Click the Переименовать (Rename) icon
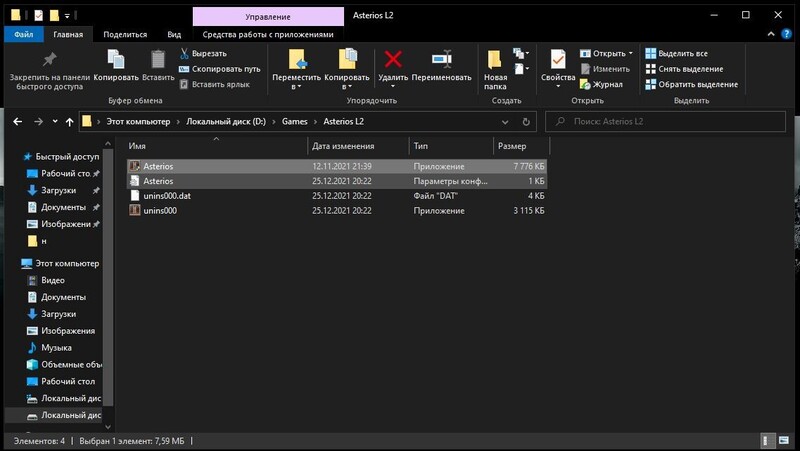This screenshot has width=800, height=451. [441, 59]
